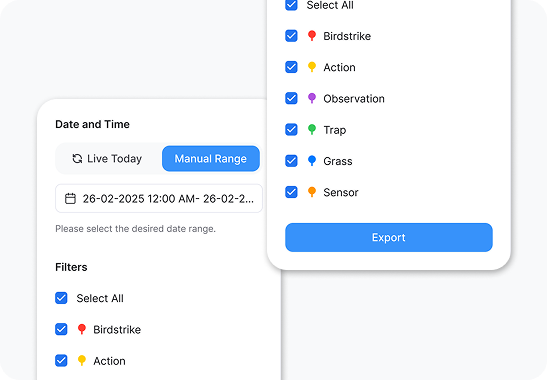The image size is (547, 380).
Task: Uncheck the Observation checkbox
Action: click(x=291, y=98)
